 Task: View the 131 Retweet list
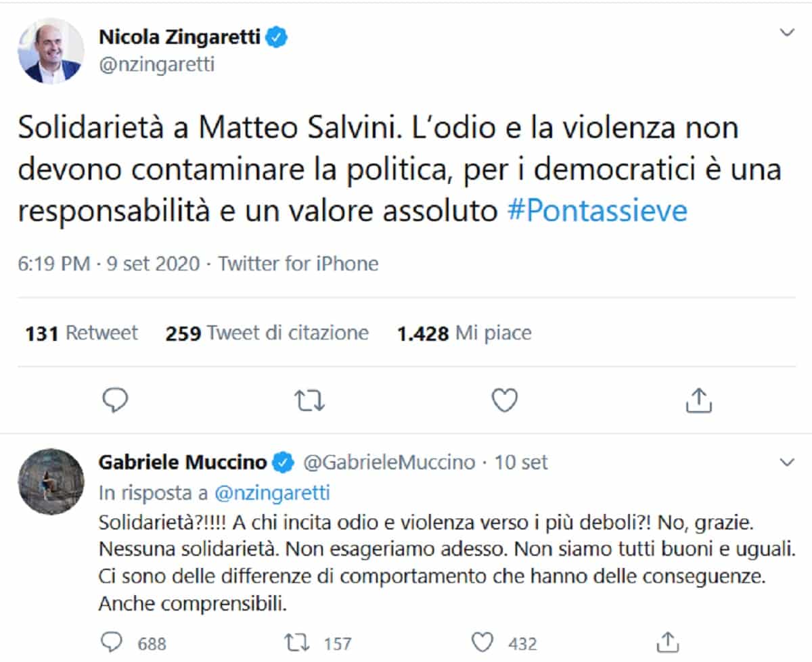point(81,333)
